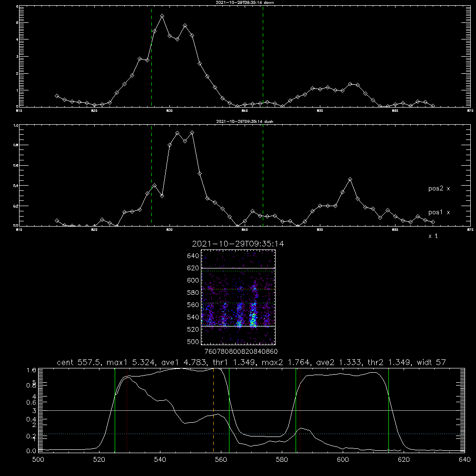Click the red dotted line near 529 in bottom plot
This screenshot has height=476, width=476.
click(127, 410)
